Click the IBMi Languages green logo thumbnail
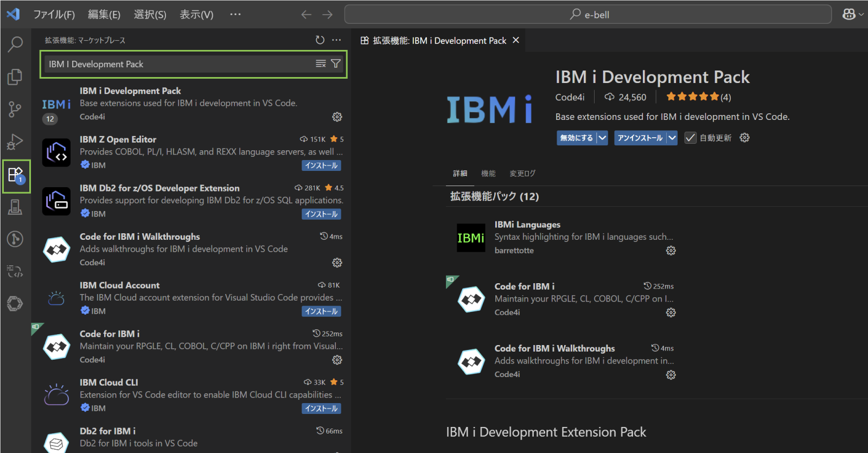Viewport: 868px width, 453px height. click(471, 238)
